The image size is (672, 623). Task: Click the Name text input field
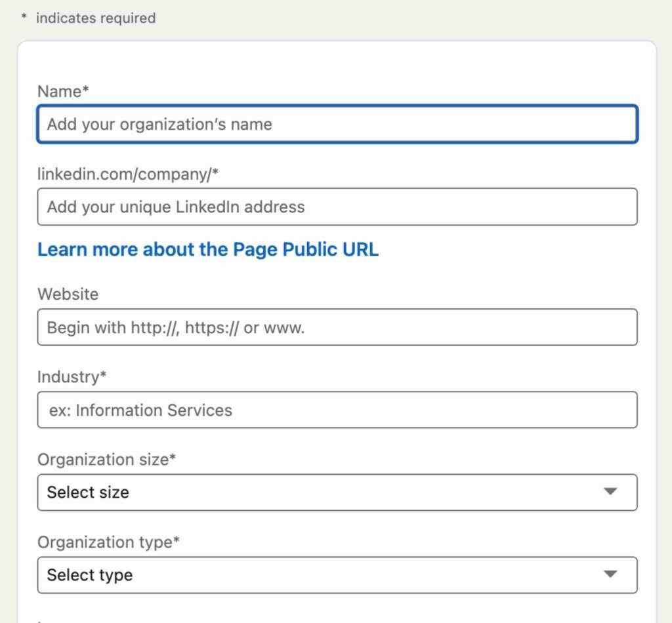[x=337, y=124]
